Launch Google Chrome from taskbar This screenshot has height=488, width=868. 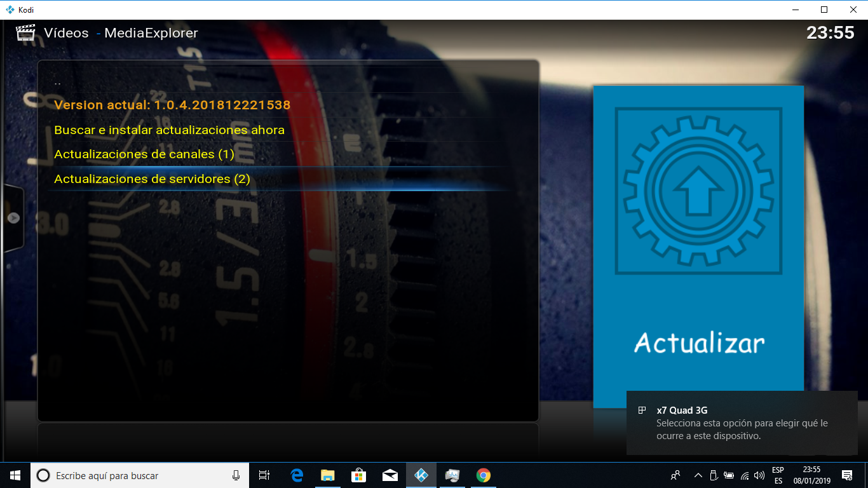pyautogui.click(x=484, y=475)
